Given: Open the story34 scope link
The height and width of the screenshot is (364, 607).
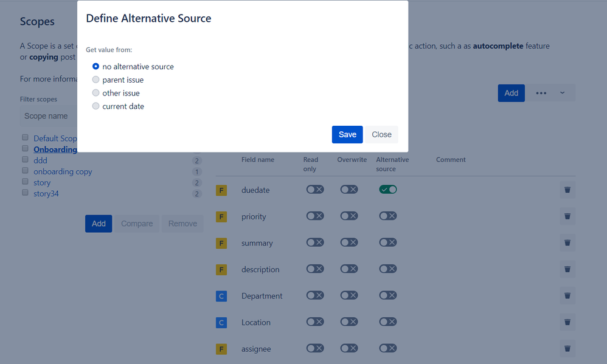Looking at the screenshot, I should click(46, 193).
